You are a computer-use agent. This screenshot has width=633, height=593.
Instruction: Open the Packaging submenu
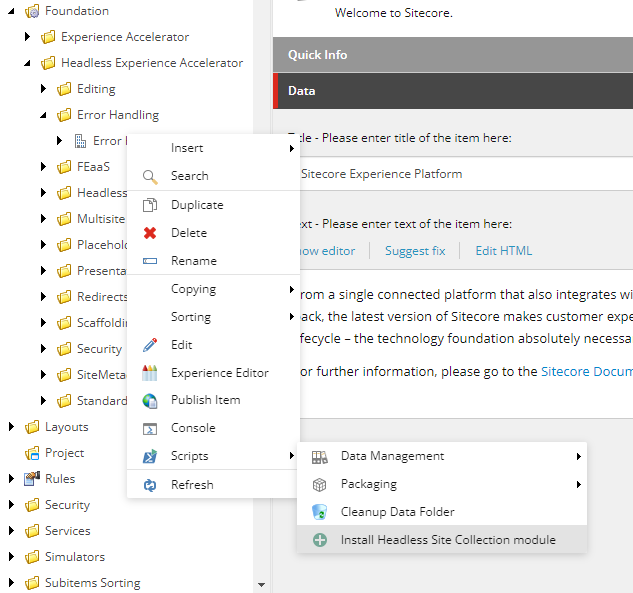point(442,484)
